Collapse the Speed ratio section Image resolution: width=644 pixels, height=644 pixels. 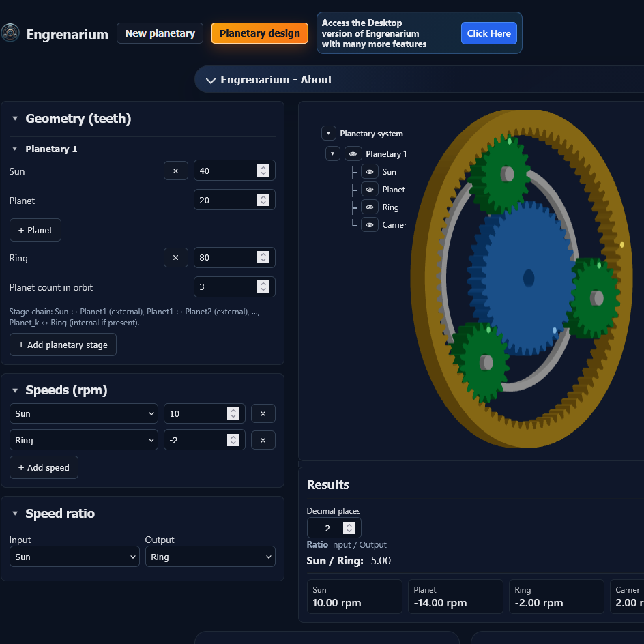pos(15,514)
